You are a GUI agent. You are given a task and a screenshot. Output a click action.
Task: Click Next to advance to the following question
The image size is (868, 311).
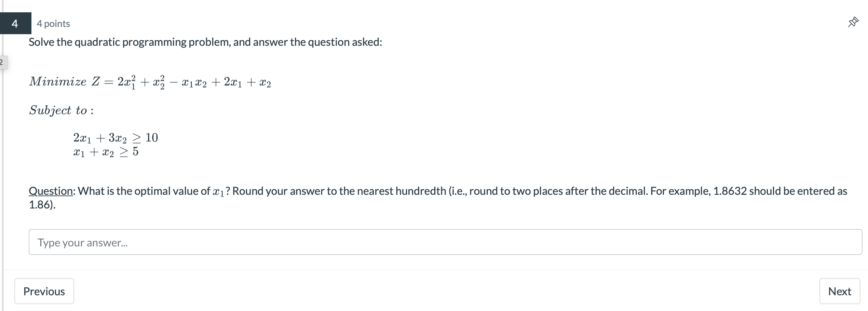[840, 291]
